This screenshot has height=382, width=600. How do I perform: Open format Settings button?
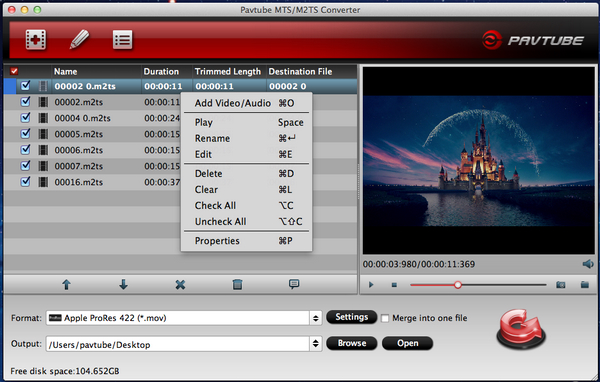click(x=351, y=317)
